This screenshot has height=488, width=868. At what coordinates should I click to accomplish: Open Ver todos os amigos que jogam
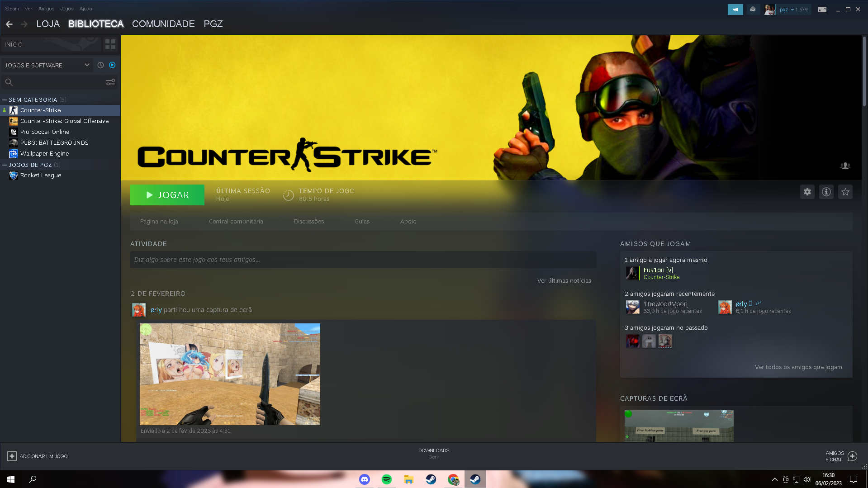click(x=798, y=367)
